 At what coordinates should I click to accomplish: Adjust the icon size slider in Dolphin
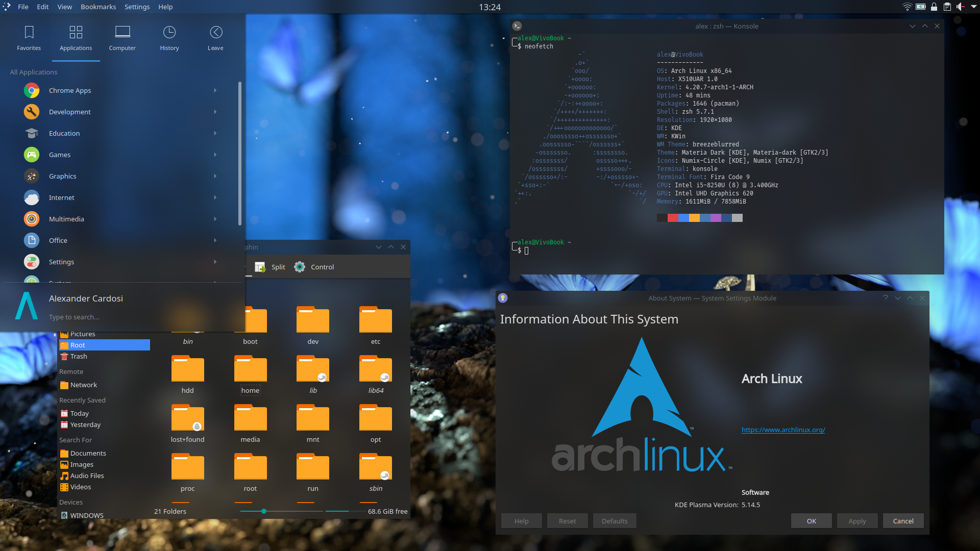pos(263,511)
